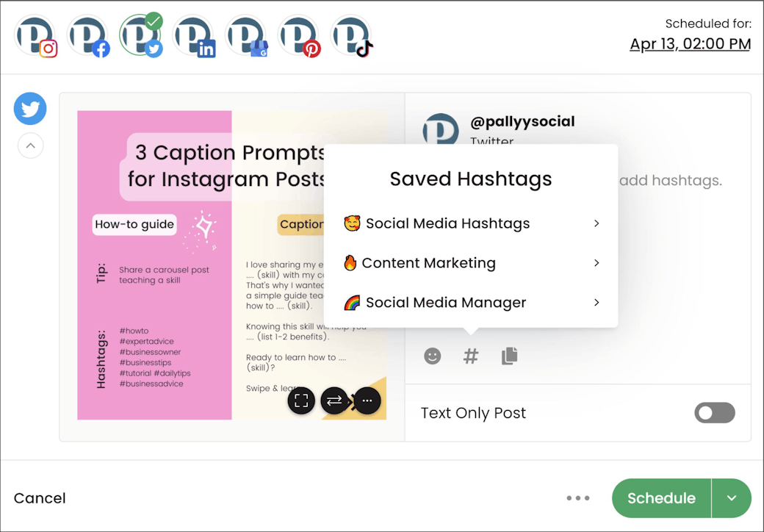764x532 pixels.
Task: Toggle the Text Only Post switch
Action: pyautogui.click(x=715, y=413)
